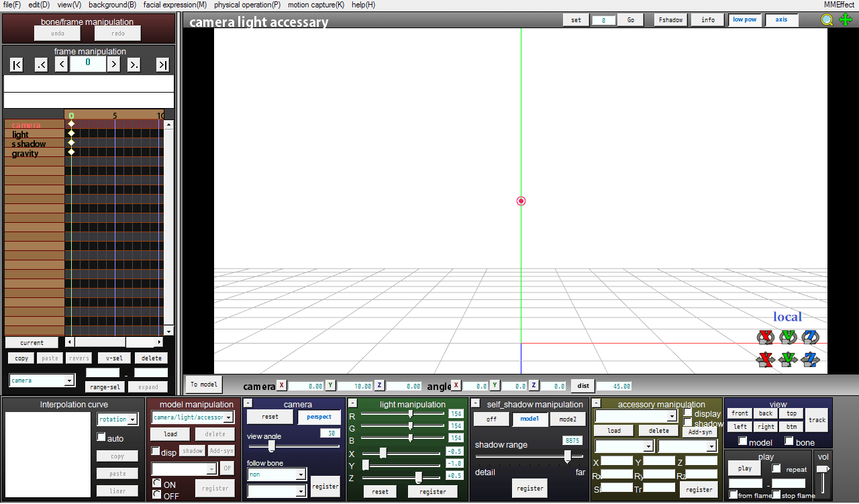Image resolution: width=859 pixels, height=504 pixels.
Task: Select the green Y local rotation icon
Action: tap(788, 337)
